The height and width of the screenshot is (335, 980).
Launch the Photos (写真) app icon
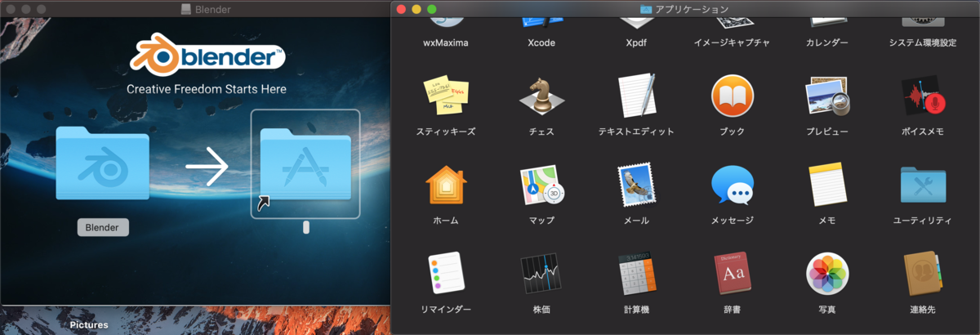pos(827,275)
